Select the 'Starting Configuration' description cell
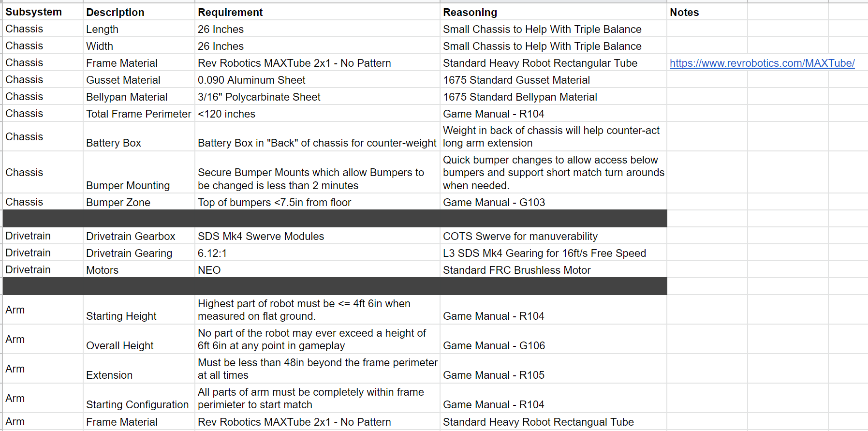 139,398
